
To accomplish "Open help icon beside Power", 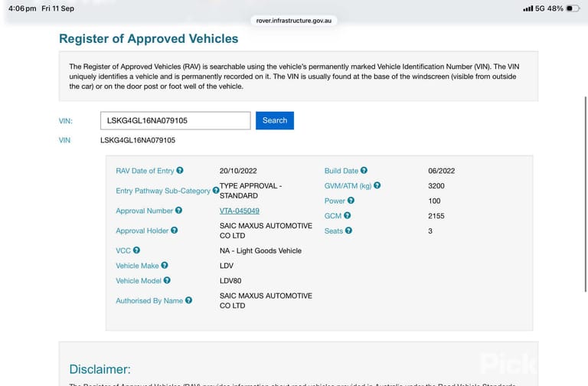I will 351,201.
